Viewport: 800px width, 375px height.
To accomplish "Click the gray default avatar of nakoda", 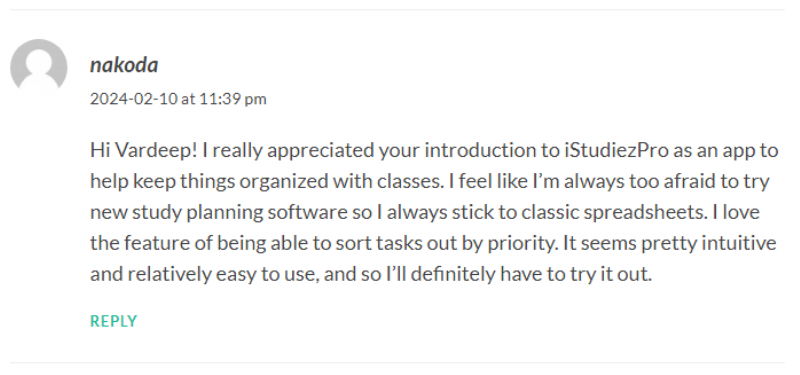I will tap(39, 67).
